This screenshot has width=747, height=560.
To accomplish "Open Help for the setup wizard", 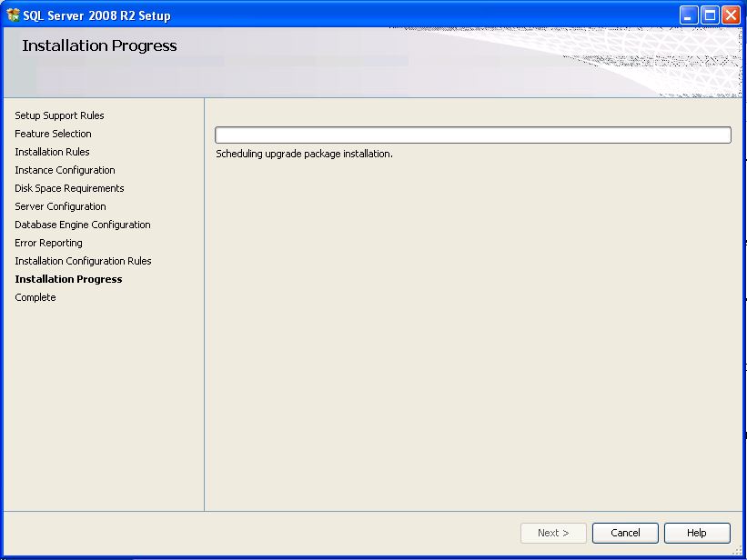I will (697, 533).
